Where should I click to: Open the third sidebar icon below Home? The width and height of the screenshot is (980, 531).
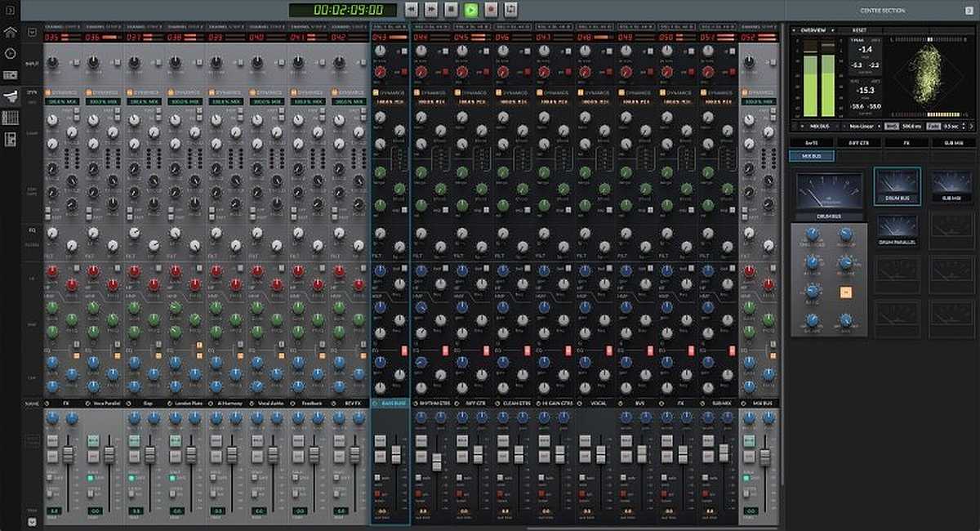point(11,75)
